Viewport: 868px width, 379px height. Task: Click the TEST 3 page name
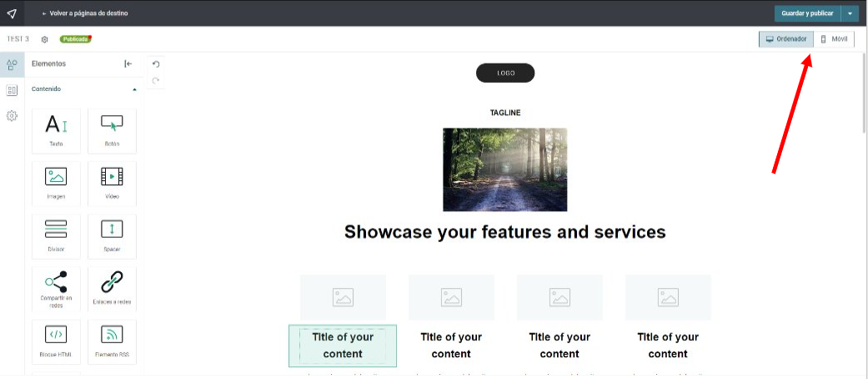18,39
